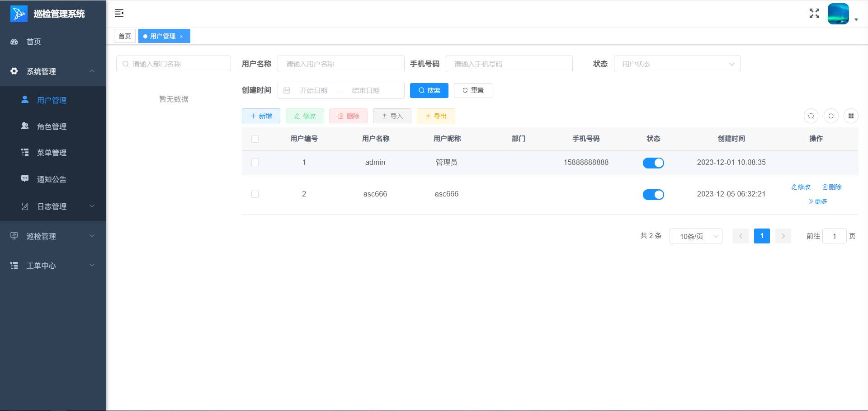Expand the 巡检管理 sidebar menu
This screenshot has width=868, height=411.
(52, 236)
